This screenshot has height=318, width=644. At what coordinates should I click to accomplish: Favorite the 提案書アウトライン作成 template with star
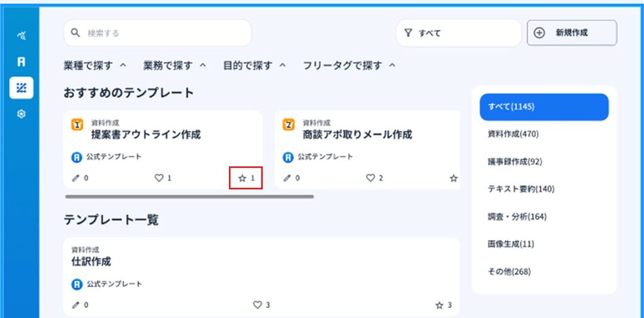pyautogui.click(x=243, y=178)
